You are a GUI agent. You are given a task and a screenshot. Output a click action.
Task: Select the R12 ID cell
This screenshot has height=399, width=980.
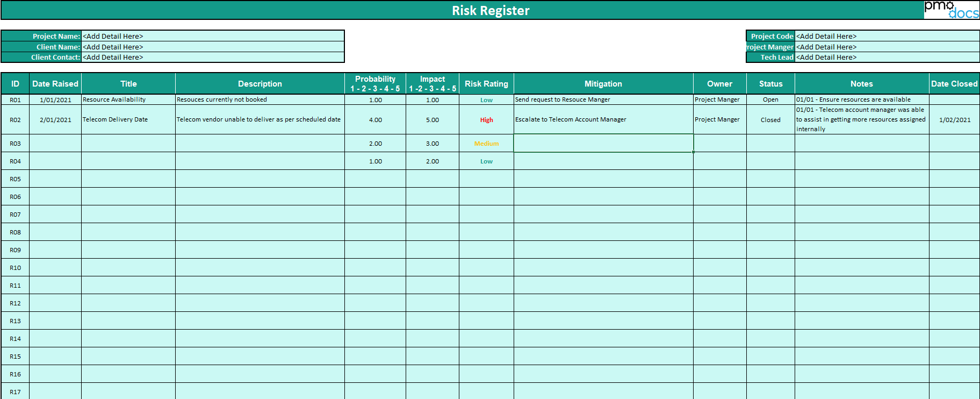click(x=15, y=303)
